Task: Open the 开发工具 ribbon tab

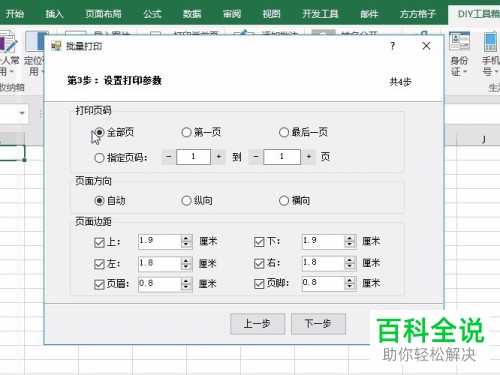Action: tap(320, 14)
